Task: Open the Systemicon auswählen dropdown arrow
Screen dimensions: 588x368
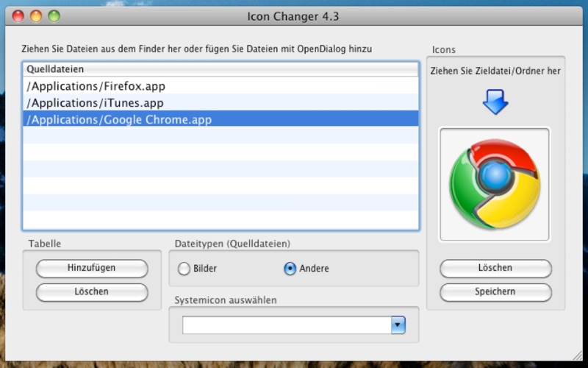Action: click(x=398, y=325)
